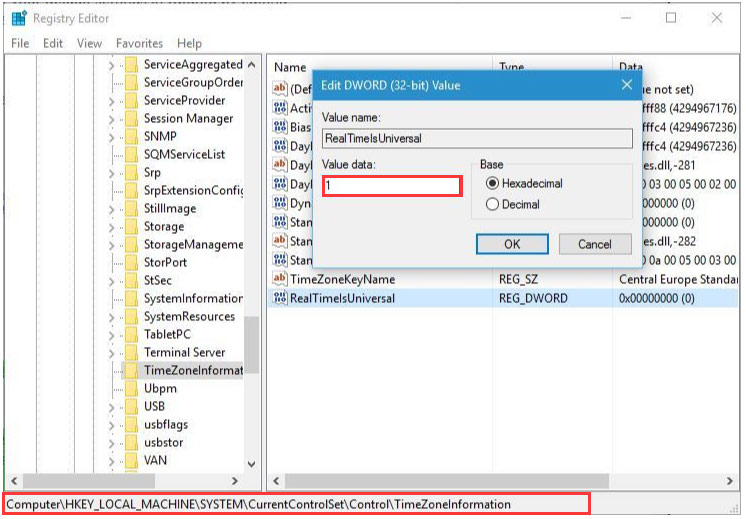Image resolution: width=746 pixels, height=519 pixels.
Task: Expand the ServiceAggregated tree node
Action: [x=111, y=65]
